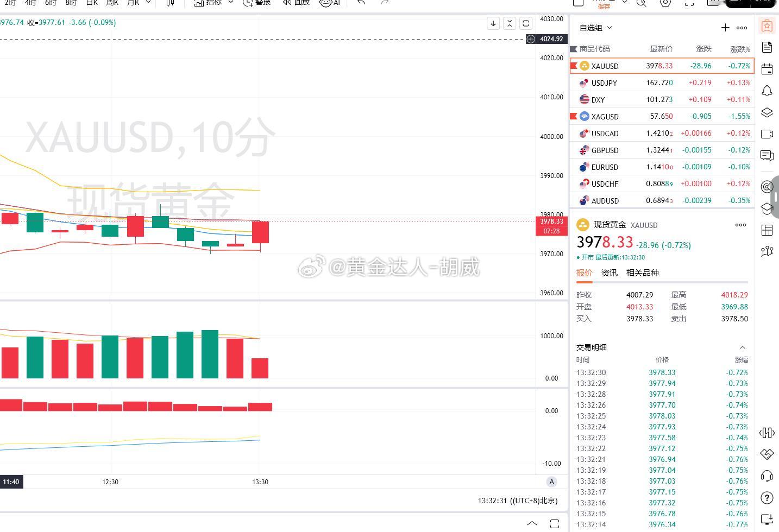Sort by 涨跌 column header
Screen dimensions: 779x532
pyautogui.click(x=704, y=49)
